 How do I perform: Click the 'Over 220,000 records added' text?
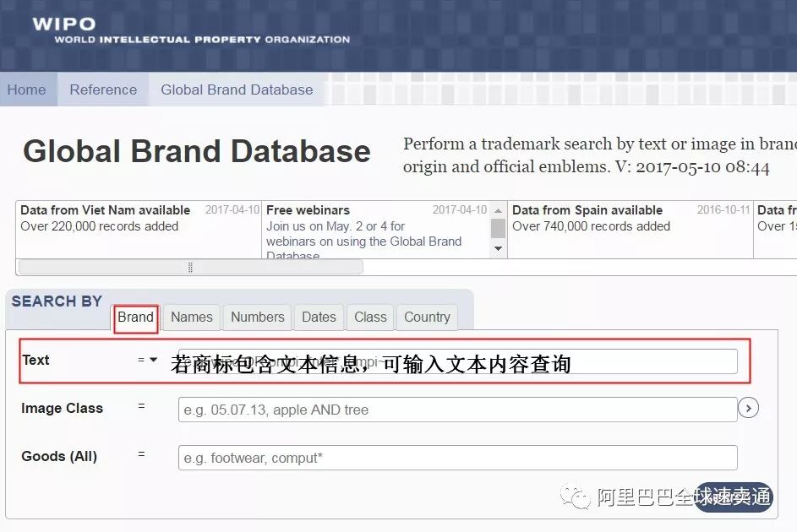(x=99, y=226)
